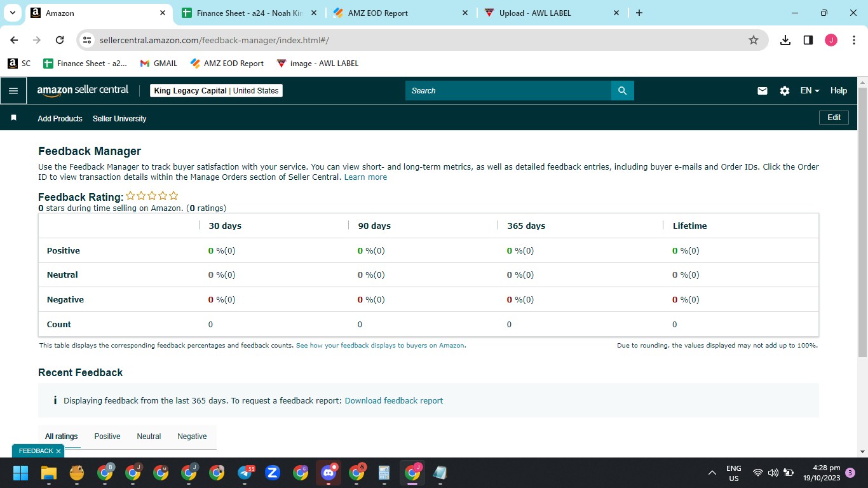Click Download feedback report link
Screen dimensions: 868x488
click(x=394, y=401)
